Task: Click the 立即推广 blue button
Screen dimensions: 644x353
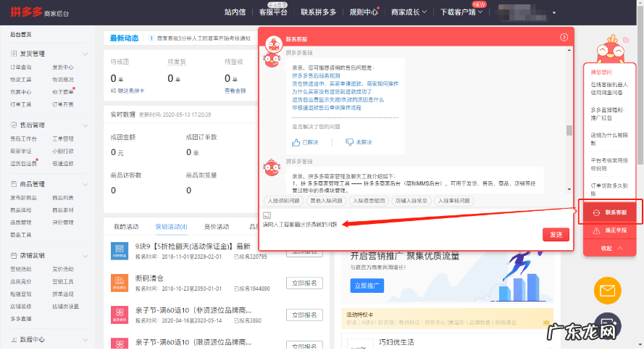Action: click(x=367, y=286)
